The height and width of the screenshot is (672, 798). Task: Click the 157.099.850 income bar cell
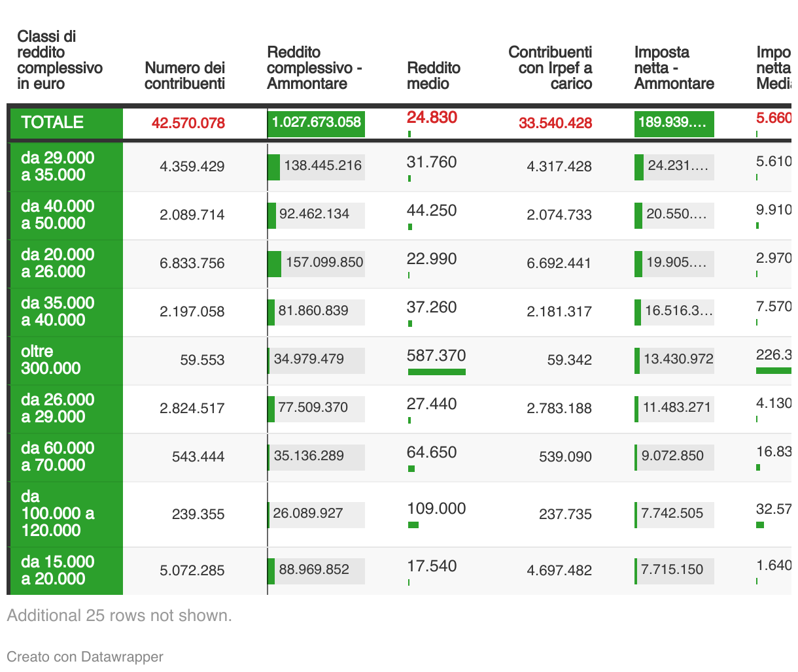(x=316, y=263)
